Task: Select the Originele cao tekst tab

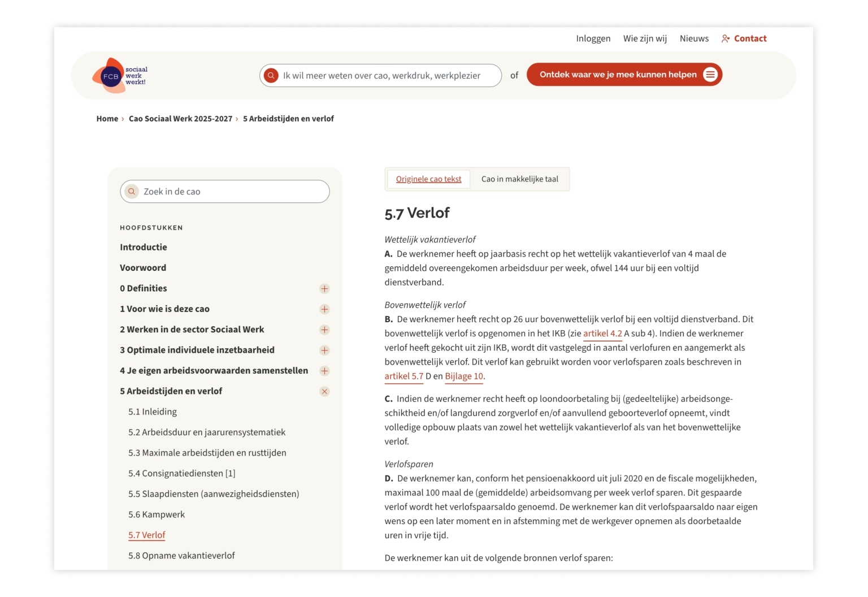Action: tap(428, 179)
